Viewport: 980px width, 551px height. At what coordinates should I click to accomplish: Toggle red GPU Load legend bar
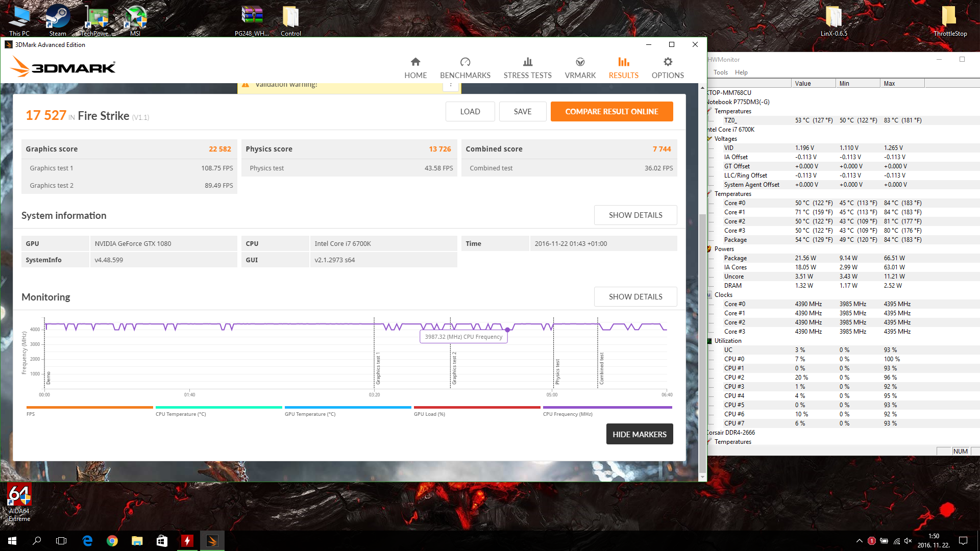click(477, 407)
